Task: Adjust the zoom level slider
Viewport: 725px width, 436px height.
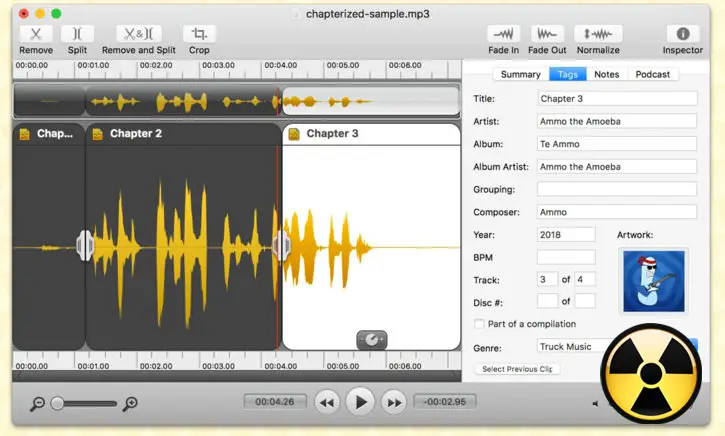Action: 84,403
